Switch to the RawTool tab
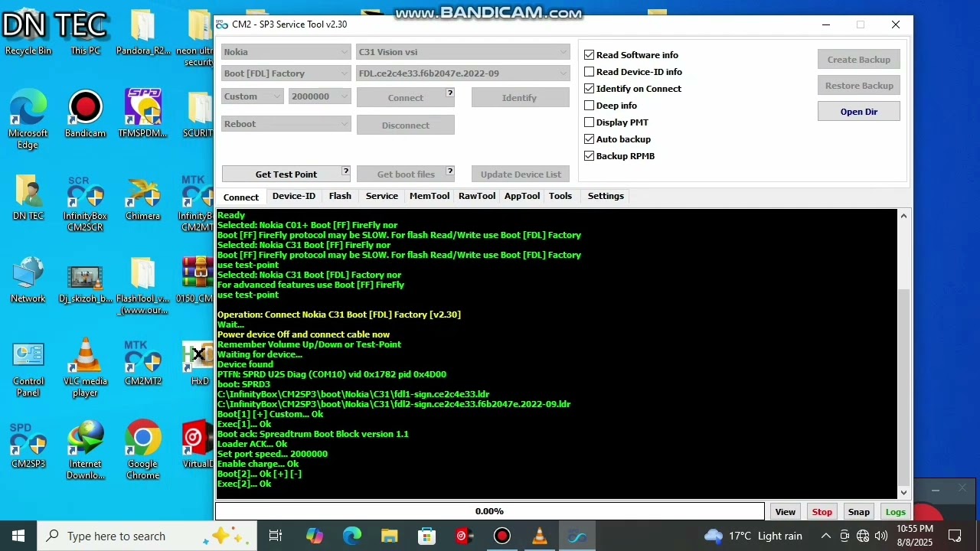Image resolution: width=980 pixels, height=551 pixels. coord(477,196)
